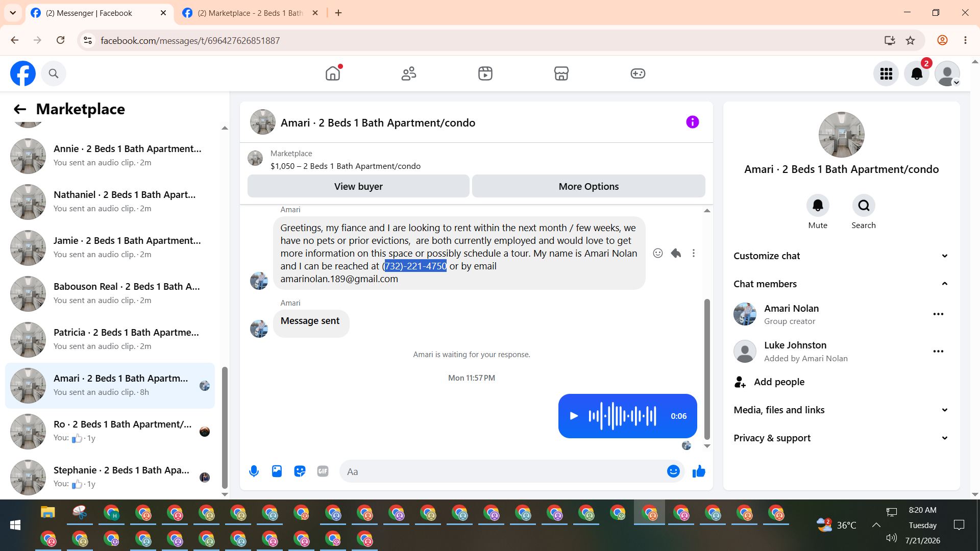Open File Explorer from the taskbar

[47, 512]
